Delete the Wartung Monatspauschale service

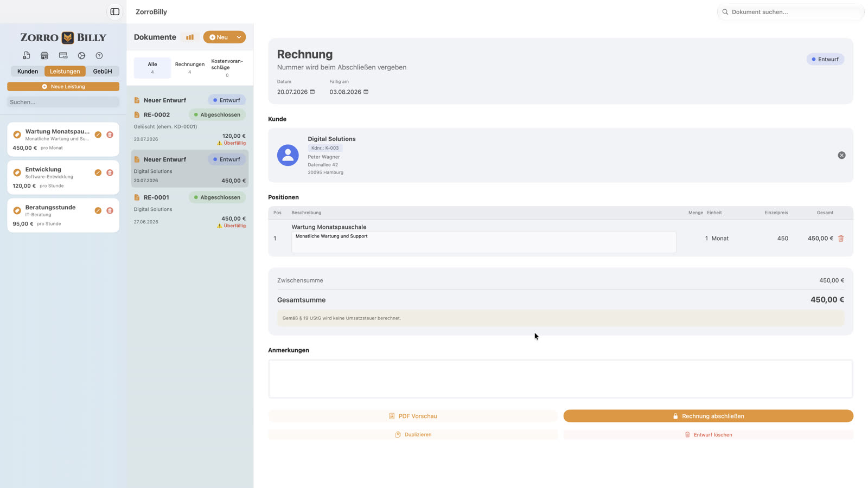[110, 134]
